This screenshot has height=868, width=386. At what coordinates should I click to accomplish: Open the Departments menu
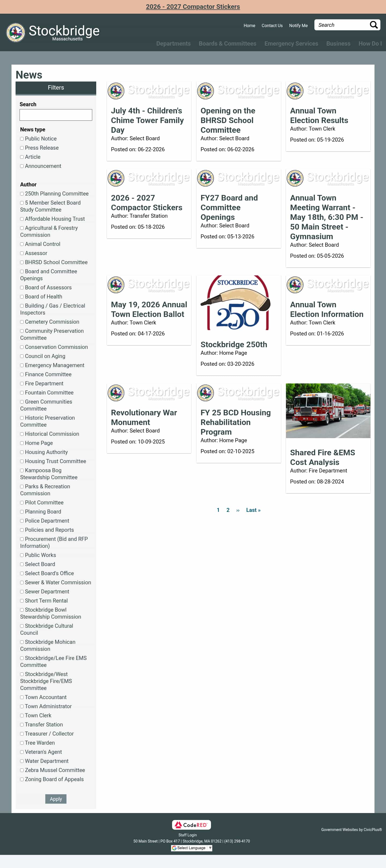tap(173, 43)
